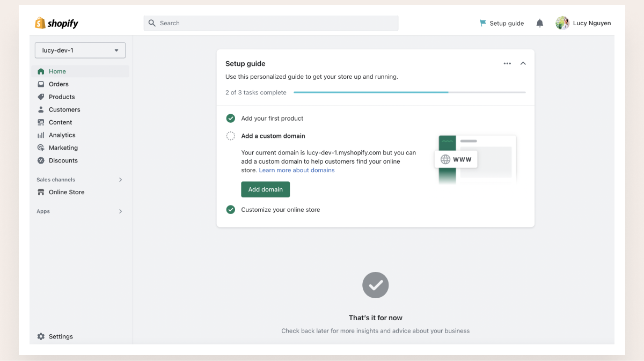Viewport: 644px width, 361px height.
Task: Toggle the 'Add your first product' checkmark
Action: pyautogui.click(x=231, y=119)
